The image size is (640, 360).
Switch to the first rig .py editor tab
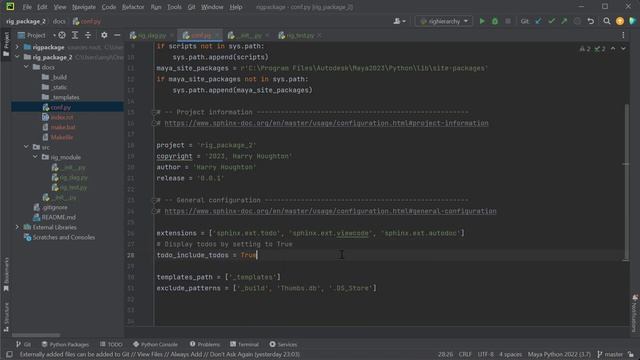(152, 36)
